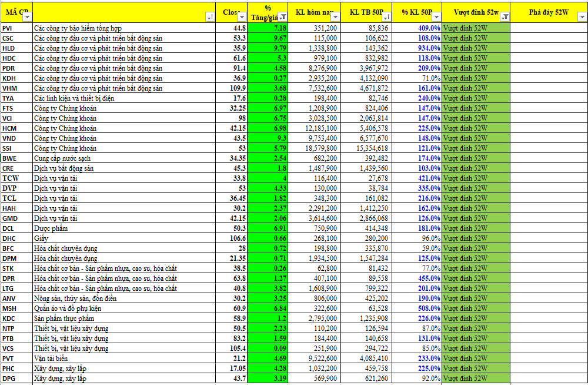Click the HLD stock code cell
588x385 pixels.
16,48
